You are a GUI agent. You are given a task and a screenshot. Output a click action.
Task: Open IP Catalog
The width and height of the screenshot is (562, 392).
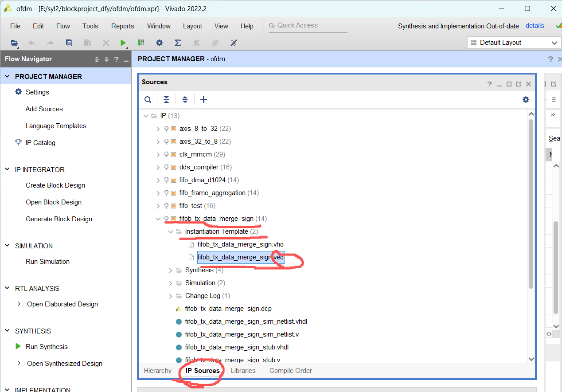click(x=40, y=143)
